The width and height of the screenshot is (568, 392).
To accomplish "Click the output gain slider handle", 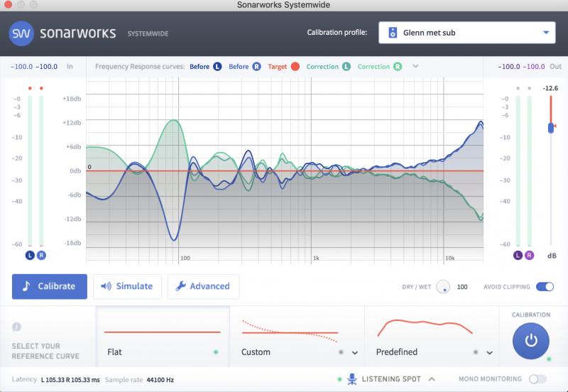I will point(551,128).
